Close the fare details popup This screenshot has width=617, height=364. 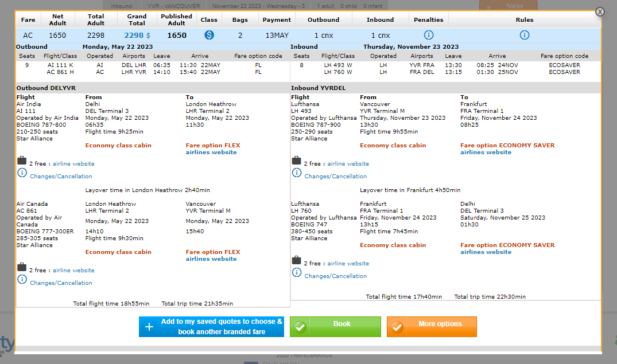point(600,11)
